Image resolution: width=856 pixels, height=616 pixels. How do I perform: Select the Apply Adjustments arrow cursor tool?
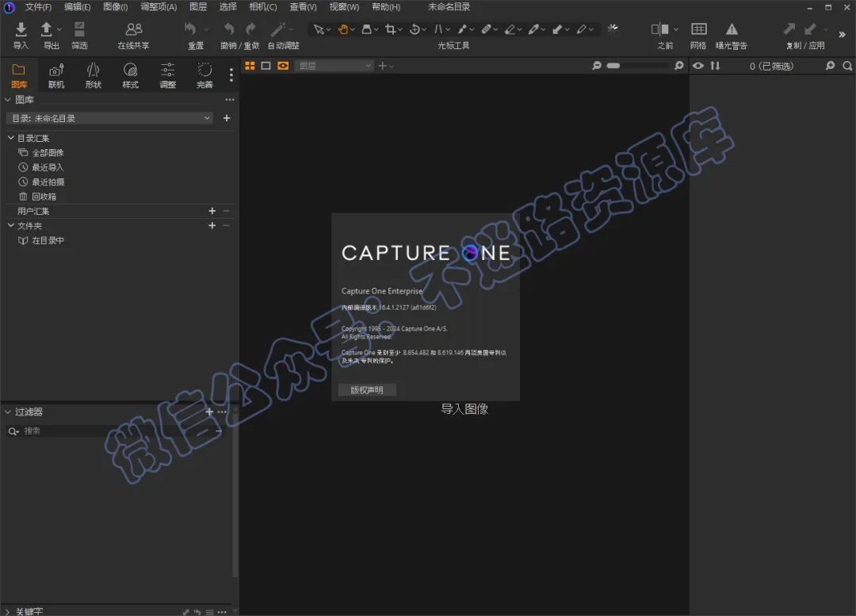pos(557,29)
